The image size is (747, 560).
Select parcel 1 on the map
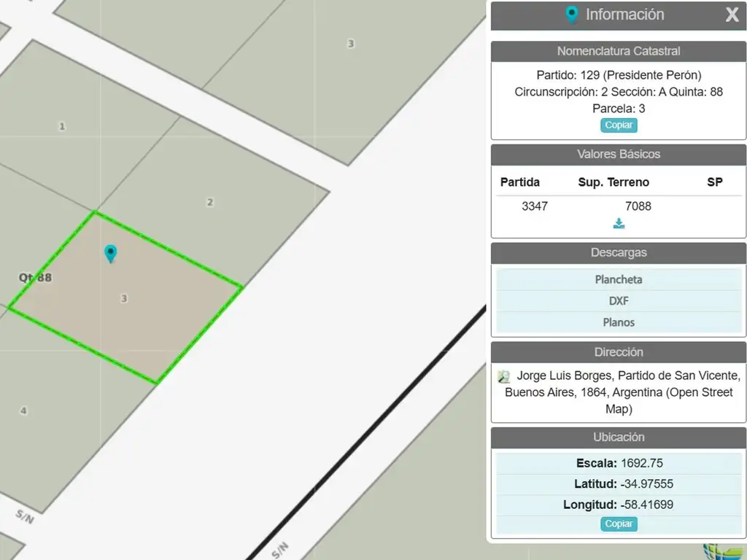click(x=62, y=126)
